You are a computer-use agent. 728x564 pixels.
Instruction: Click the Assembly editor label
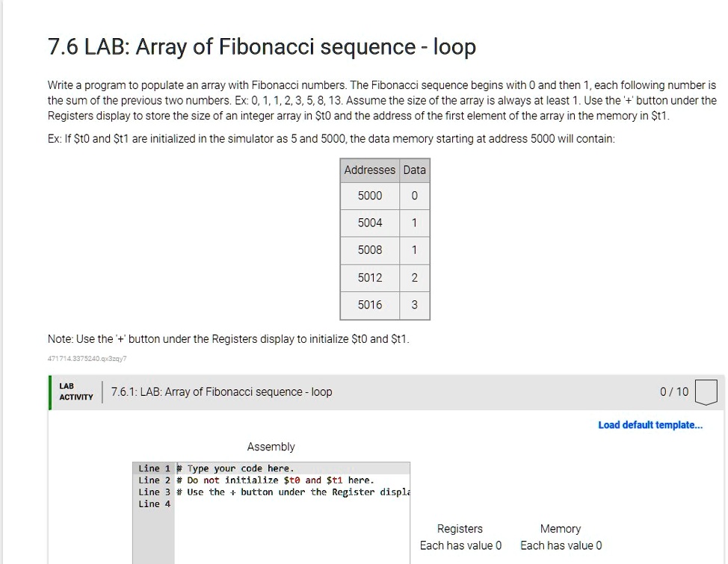pyautogui.click(x=271, y=447)
